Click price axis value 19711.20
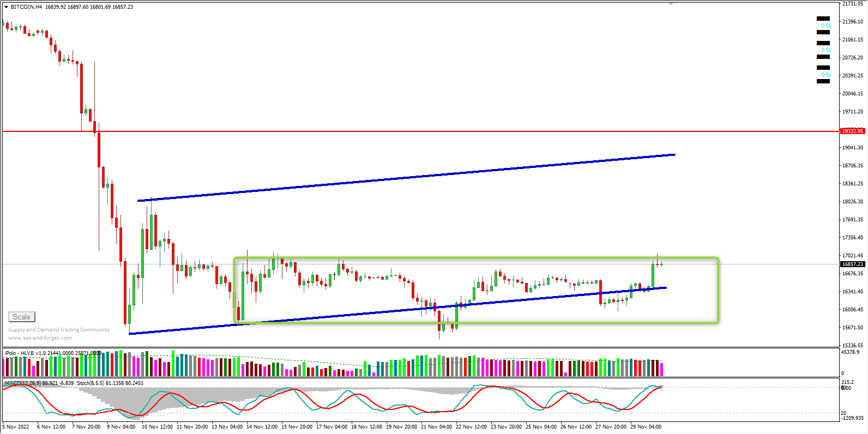The height and width of the screenshot is (434, 868). 853,112
